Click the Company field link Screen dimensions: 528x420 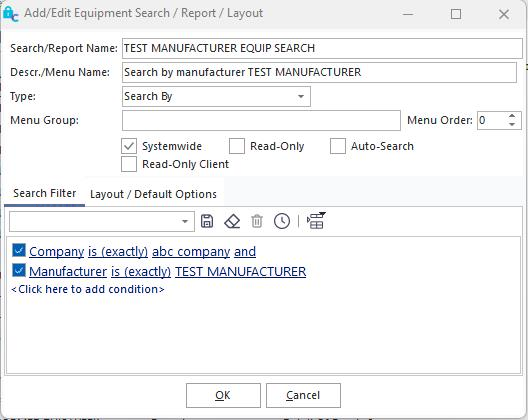pos(57,252)
